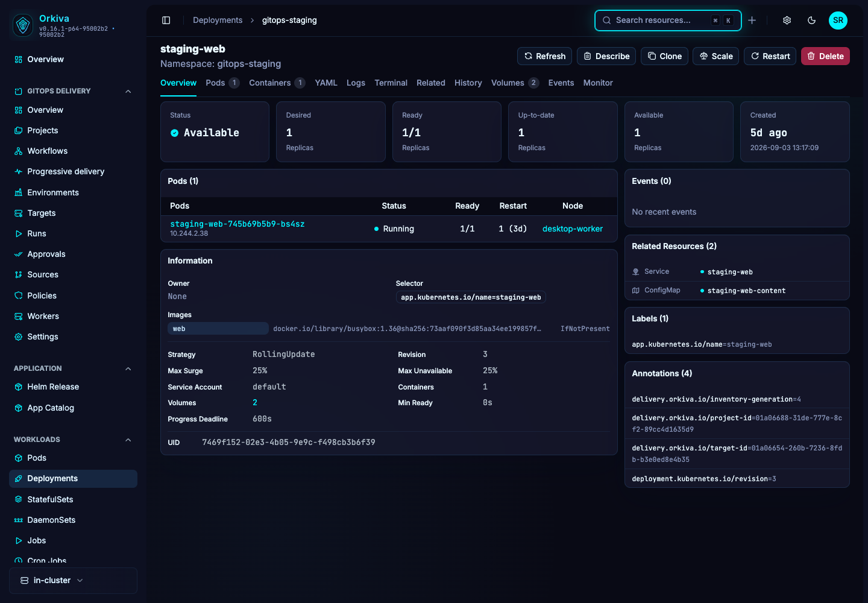Navigate to StatefulSets
This screenshot has height=603, width=868.
pos(50,499)
